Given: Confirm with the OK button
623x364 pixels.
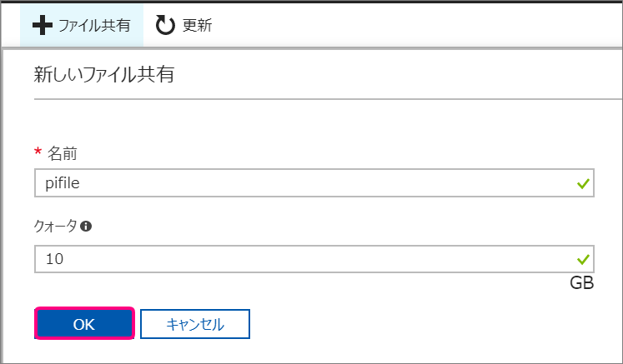Looking at the screenshot, I should click(x=84, y=324).
